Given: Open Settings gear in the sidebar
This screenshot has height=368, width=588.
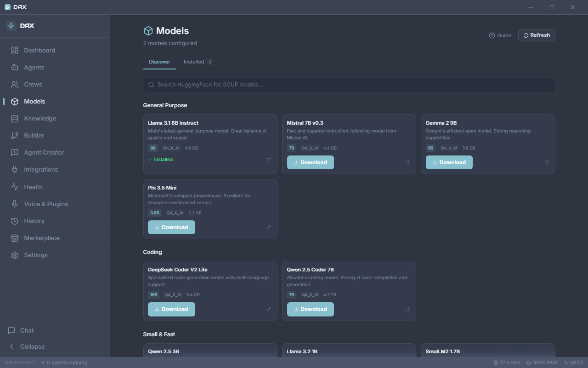Looking at the screenshot, I should (x=15, y=255).
